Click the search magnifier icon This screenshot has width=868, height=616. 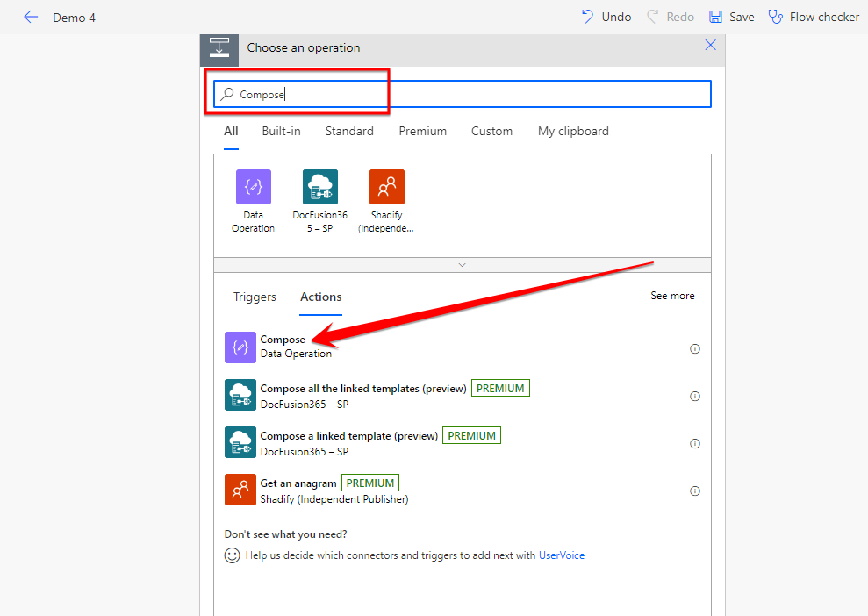227,94
